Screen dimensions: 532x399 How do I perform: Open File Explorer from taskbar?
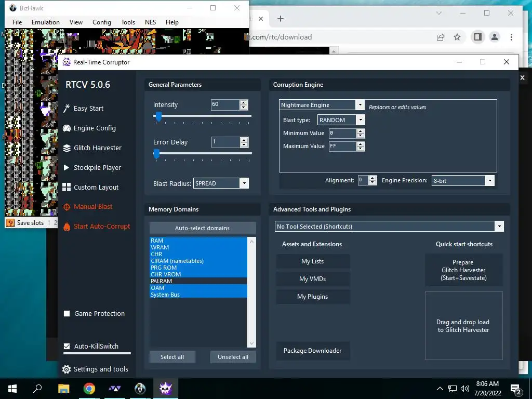63,389
